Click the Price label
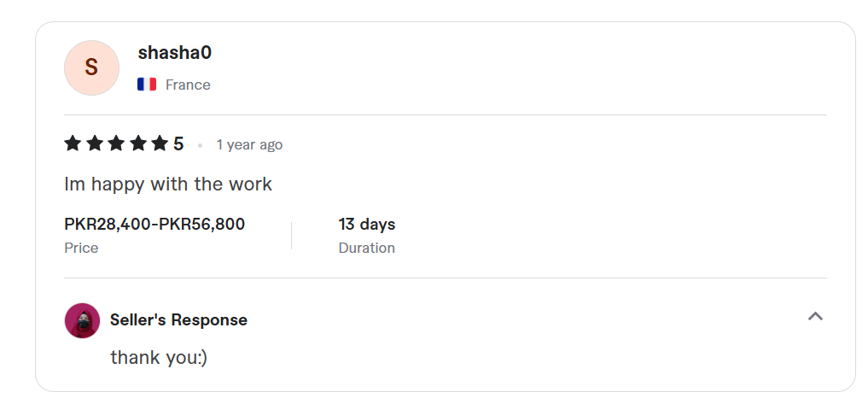The height and width of the screenshot is (398, 868). point(81,248)
